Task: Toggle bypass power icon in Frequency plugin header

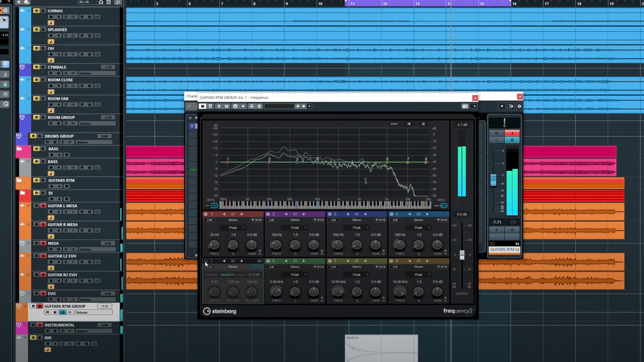Action: 203,106
